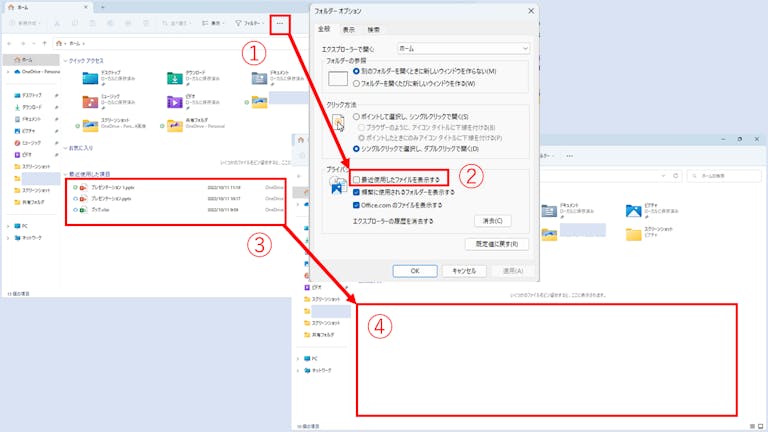Select ピクチャ in left Explorer sidebar
Viewport: 768px width, 432px height.
click(x=28, y=131)
